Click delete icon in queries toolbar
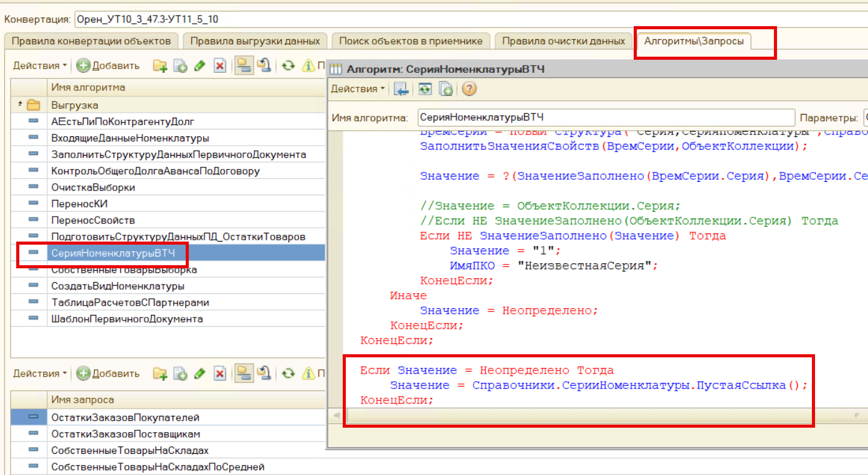 coord(219,374)
